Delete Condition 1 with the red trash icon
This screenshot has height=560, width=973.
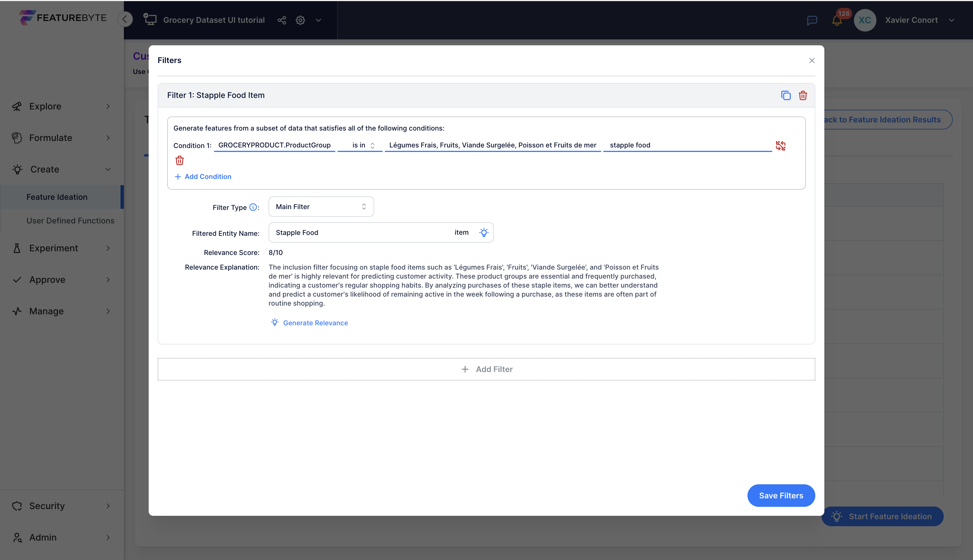(179, 160)
